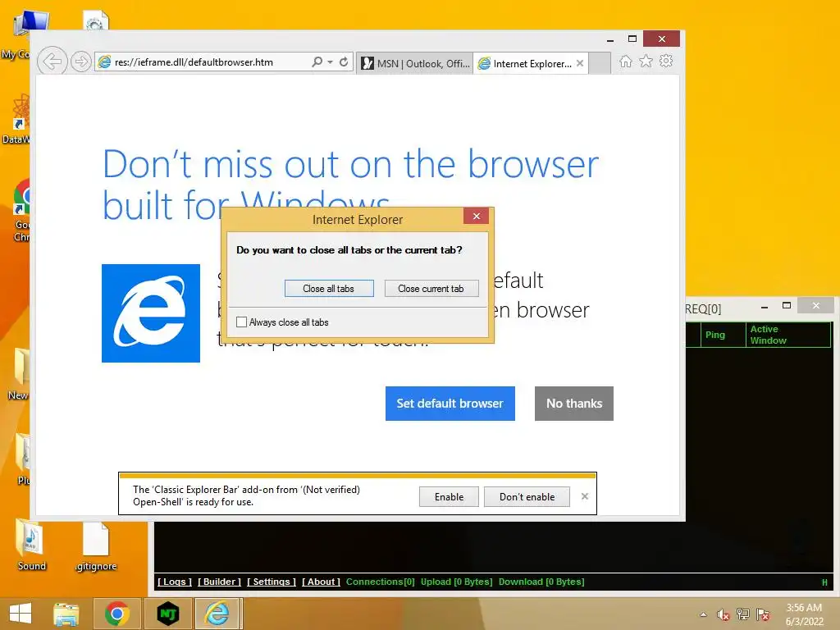
Task: Click Set default browser button
Action: [450, 404]
